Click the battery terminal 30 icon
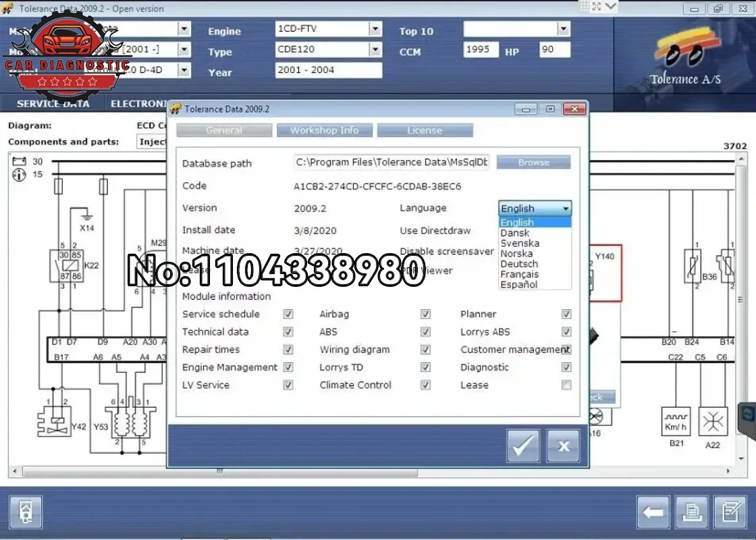This screenshot has height=540, width=756. (x=20, y=161)
